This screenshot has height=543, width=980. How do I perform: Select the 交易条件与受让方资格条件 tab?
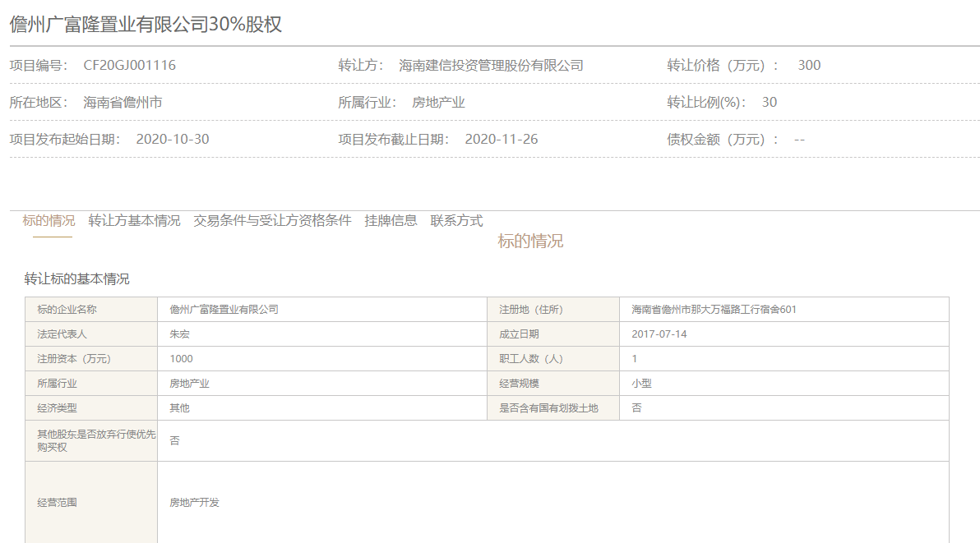coord(271,220)
